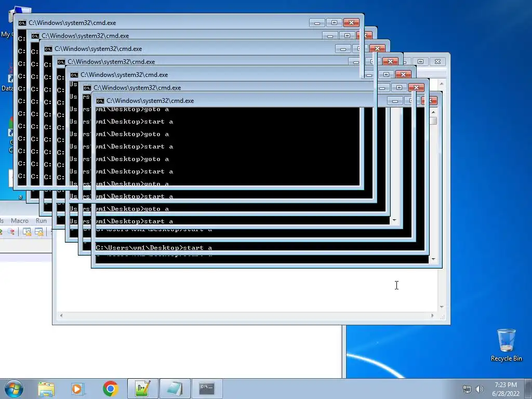Close the frontmost cmd.exe window
Image resolution: width=532 pixels, height=399 pixels.
[351, 23]
